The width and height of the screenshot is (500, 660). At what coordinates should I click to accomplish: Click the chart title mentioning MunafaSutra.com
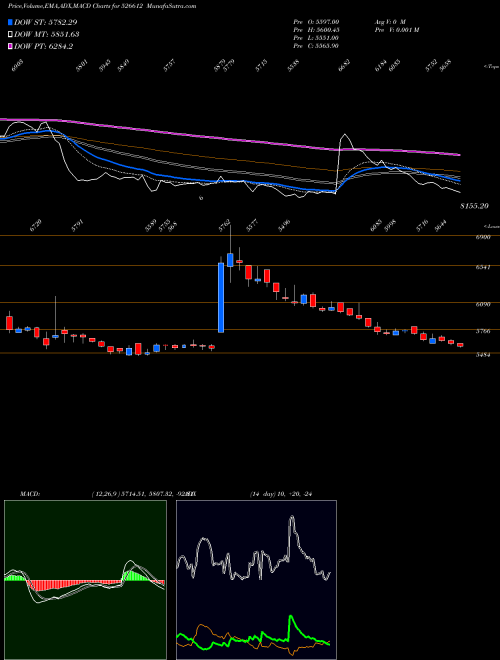point(102,6)
